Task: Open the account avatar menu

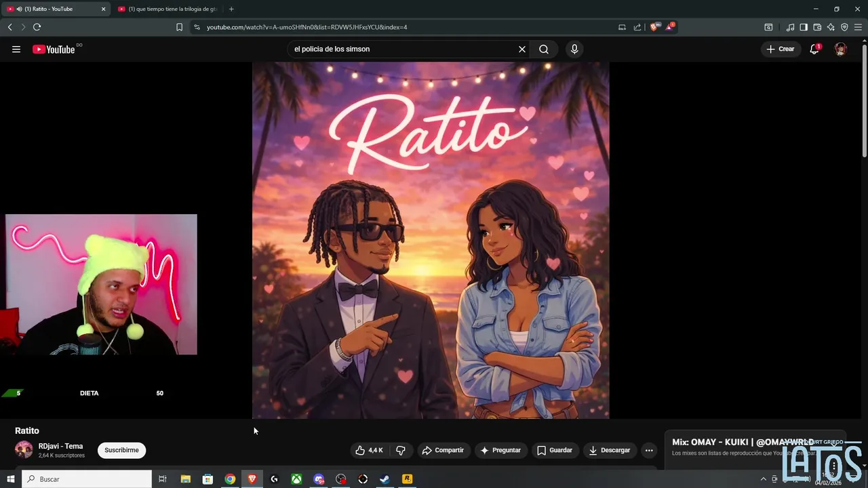Action: pyautogui.click(x=840, y=49)
